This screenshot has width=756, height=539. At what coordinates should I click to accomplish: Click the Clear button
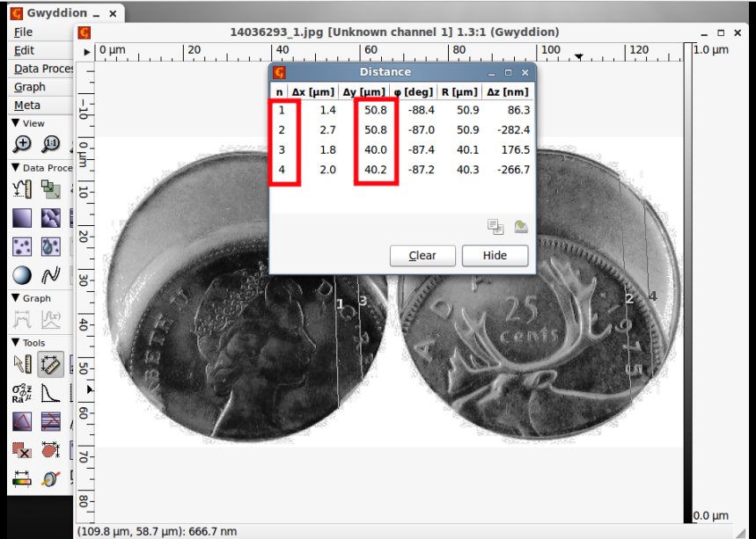click(x=422, y=255)
